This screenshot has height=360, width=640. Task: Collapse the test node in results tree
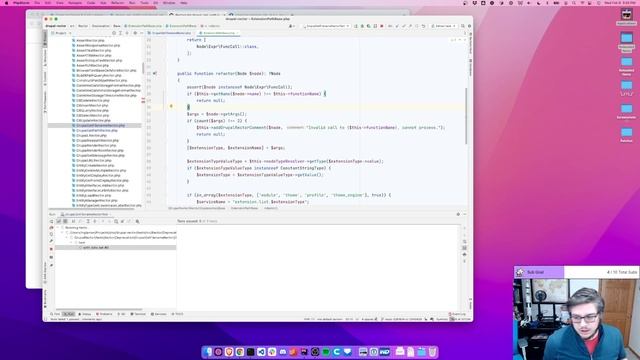pyautogui.click(x=71, y=242)
